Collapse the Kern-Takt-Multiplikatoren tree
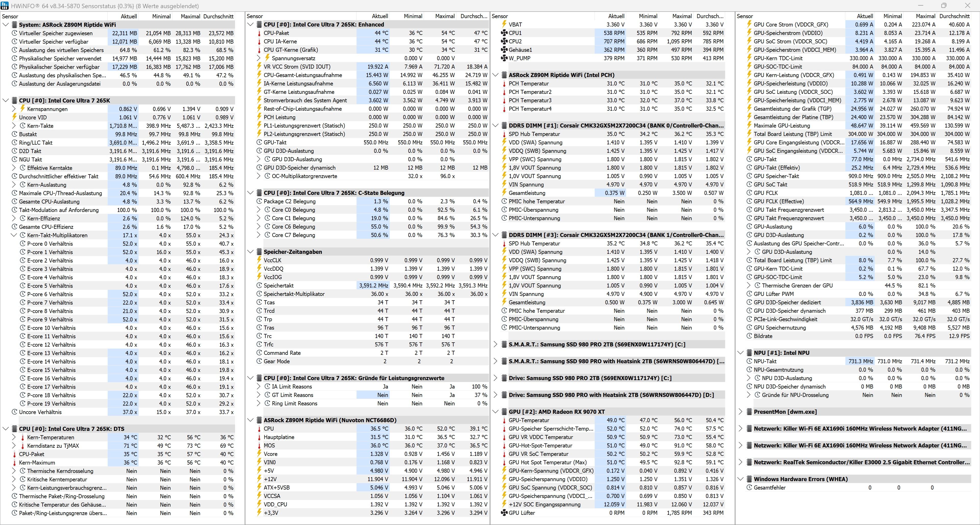 pos(14,235)
